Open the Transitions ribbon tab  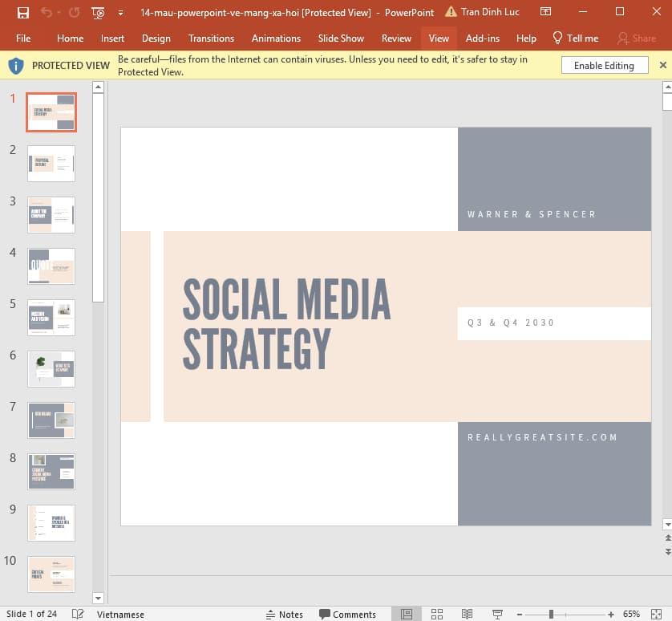click(211, 38)
